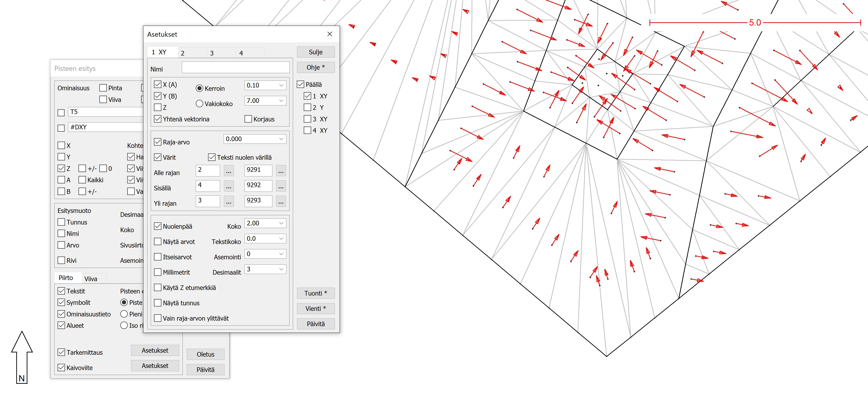Viewport: 868px width, 397px height.
Task: Enable the Näytä arvot checkbox
Action: (158, 242)
